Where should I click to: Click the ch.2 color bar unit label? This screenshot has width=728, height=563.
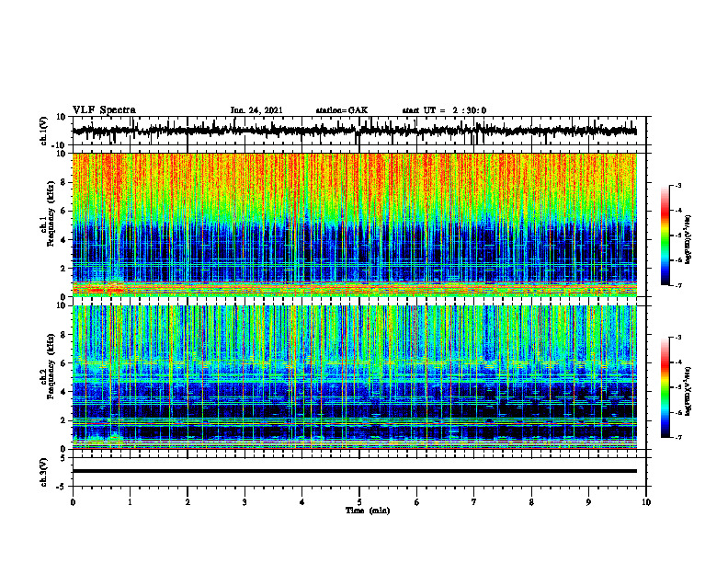(x=688, y=392)
